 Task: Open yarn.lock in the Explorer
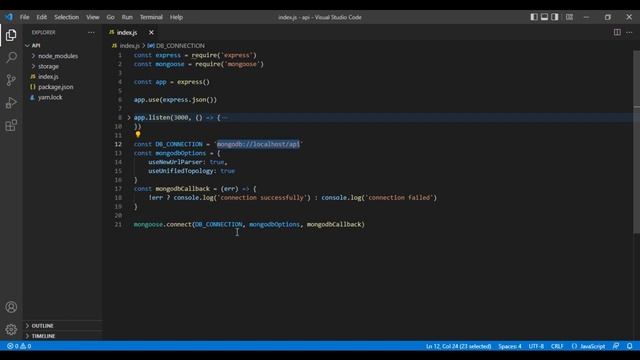click(x=62, y=97)
